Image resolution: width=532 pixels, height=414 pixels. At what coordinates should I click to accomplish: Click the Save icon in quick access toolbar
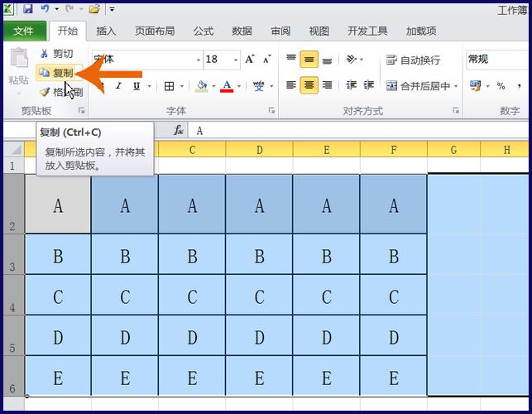point(28,8)
